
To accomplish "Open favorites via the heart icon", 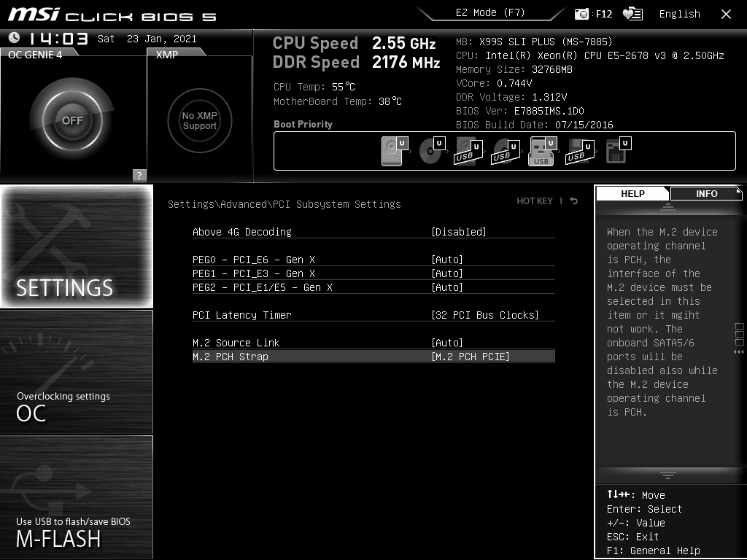I will click(632, 14).
